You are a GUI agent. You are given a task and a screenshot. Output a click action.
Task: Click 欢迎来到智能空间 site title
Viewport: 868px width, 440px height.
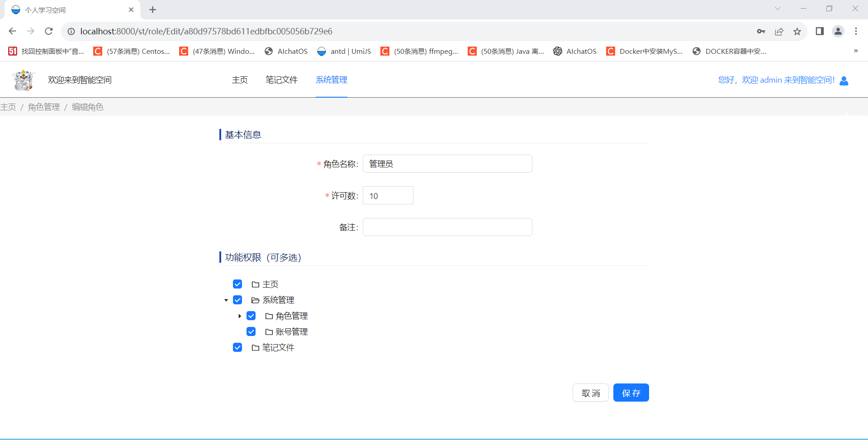(80, 80)
